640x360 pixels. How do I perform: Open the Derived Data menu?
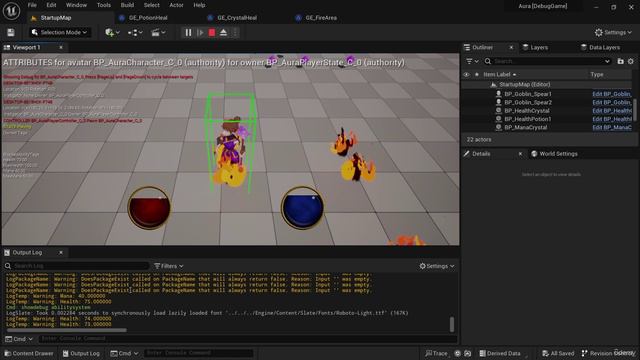(500, 353)
